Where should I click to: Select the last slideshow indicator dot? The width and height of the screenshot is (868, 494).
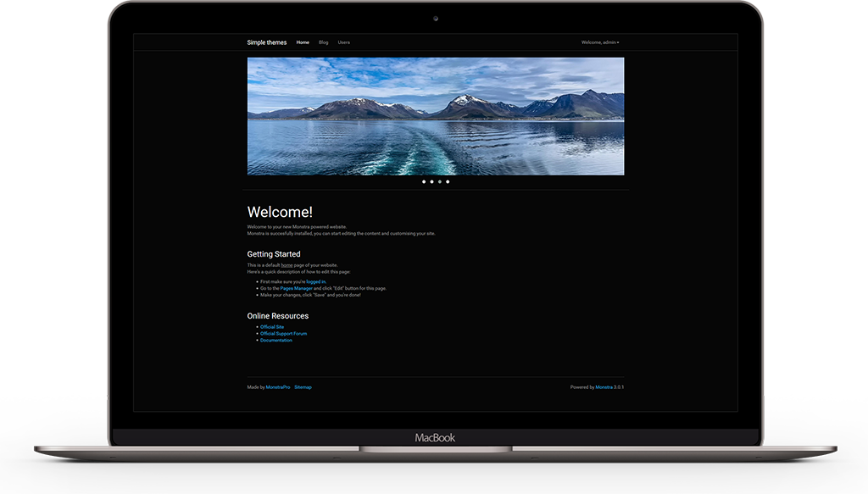pos(448,181)
